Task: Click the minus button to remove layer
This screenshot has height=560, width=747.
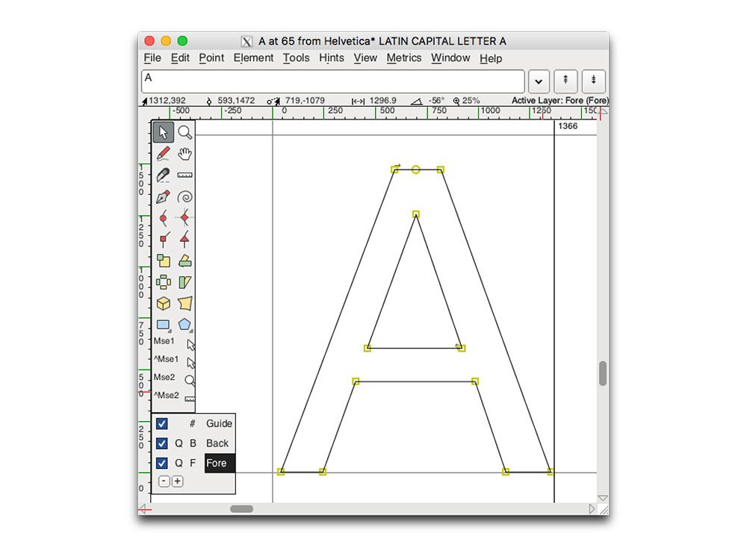Action: [x=164, y=482]
